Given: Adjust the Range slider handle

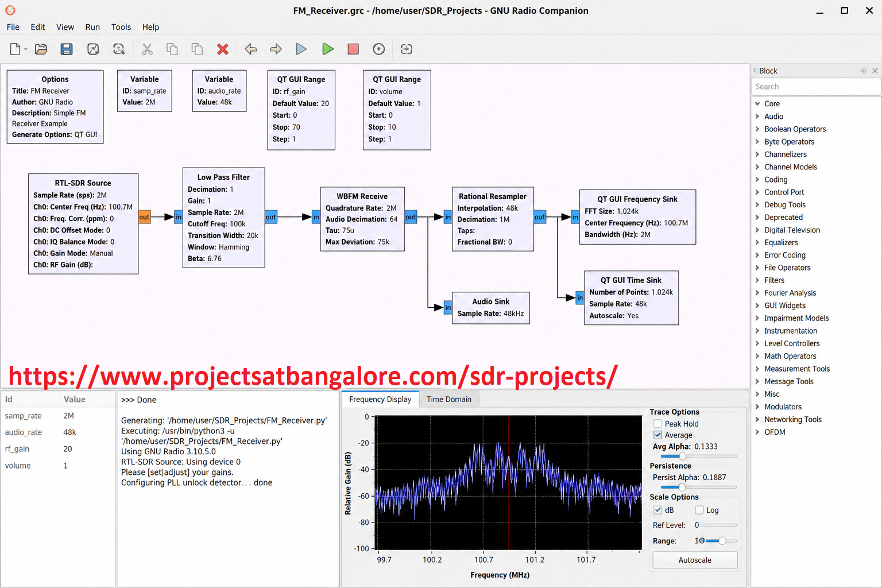Looking at the screenshot, I should point(722,541).
